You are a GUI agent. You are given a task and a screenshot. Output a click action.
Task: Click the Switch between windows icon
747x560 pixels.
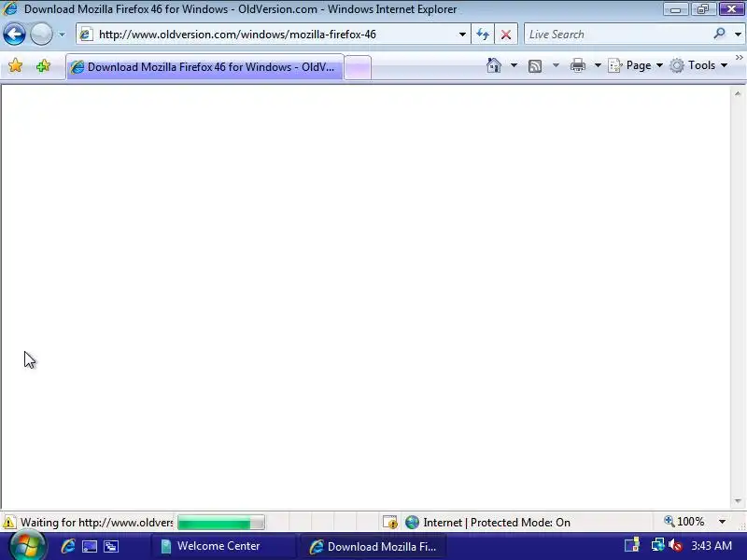coord(111,546)
